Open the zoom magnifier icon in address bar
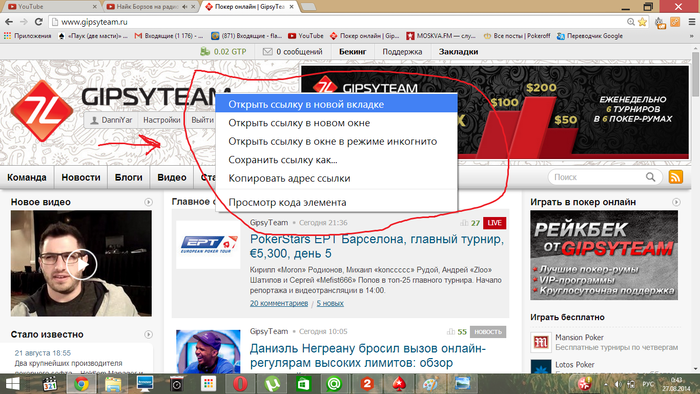The image size is (700, 394). click(631, 22)
